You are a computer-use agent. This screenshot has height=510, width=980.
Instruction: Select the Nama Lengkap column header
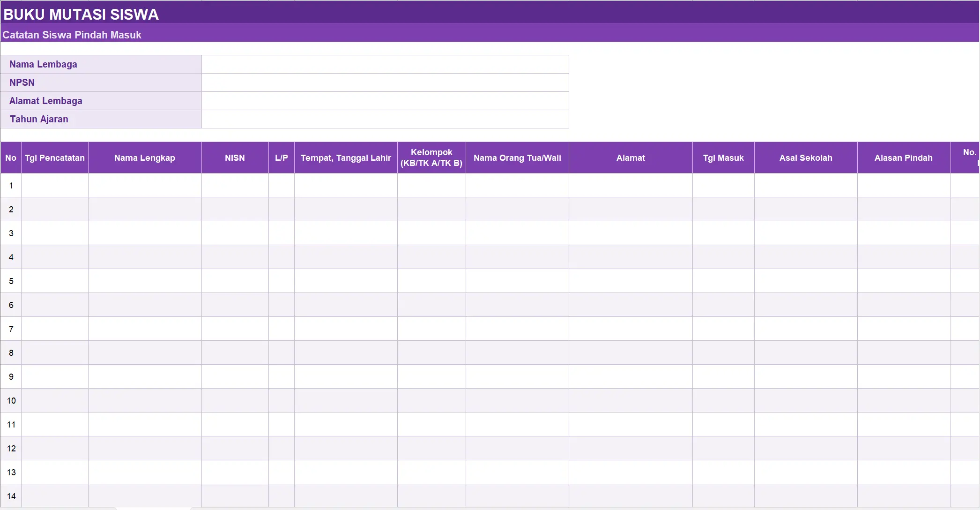click(145, 158)
